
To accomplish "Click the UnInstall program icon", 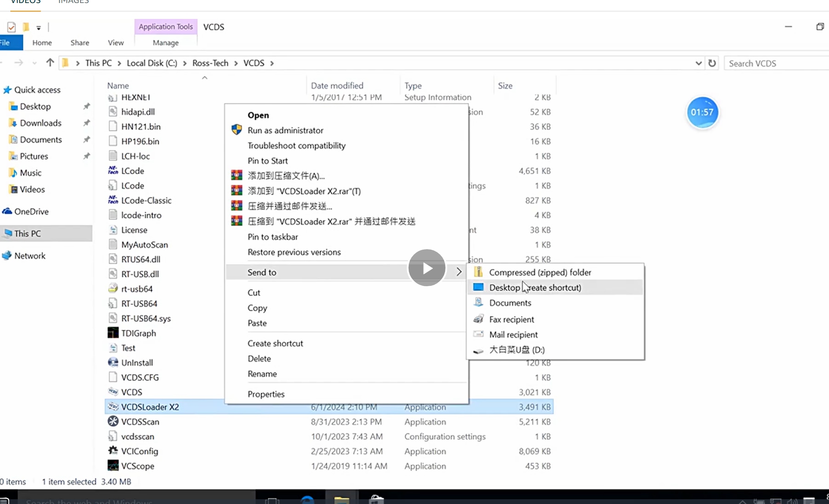I will [x=113, y=362].
